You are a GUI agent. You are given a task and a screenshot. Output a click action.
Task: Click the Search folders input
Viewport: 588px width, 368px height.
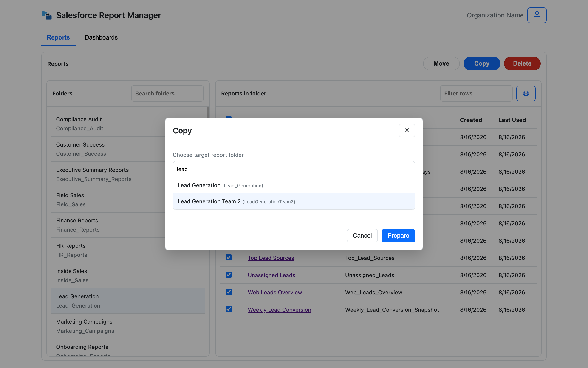[167, 93]
